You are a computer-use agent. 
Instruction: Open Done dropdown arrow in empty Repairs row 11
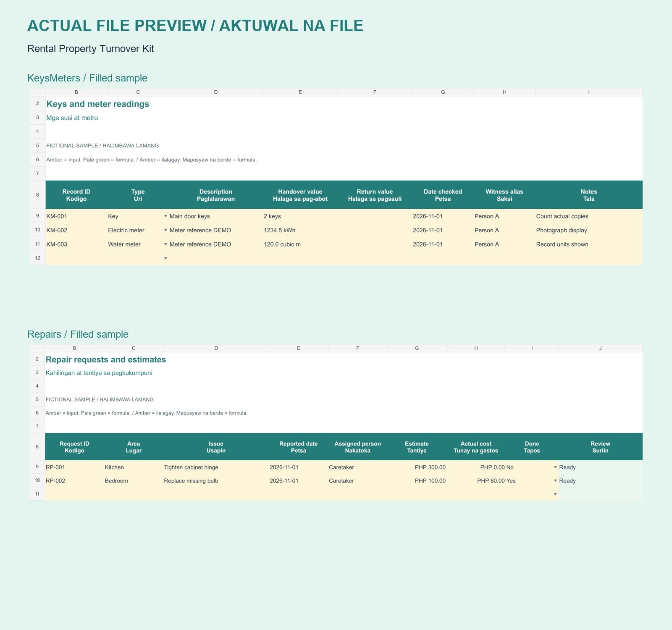pos(555,494)
